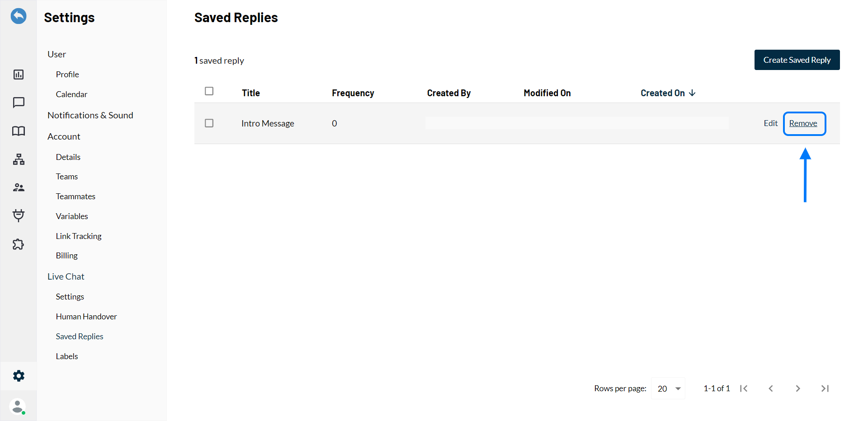Viewport: 868px width, 421px height.
Task: Open the knowledge base book icon
Action: 19,131
